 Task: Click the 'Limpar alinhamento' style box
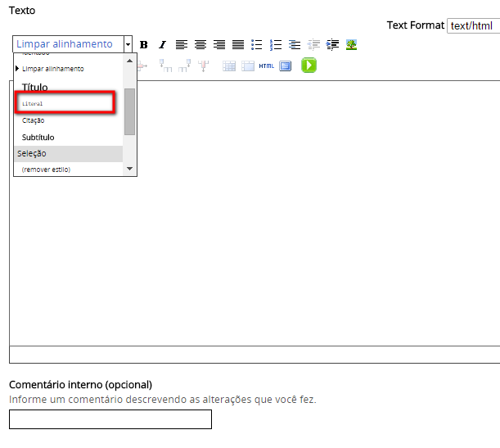[x=68, y=44]
